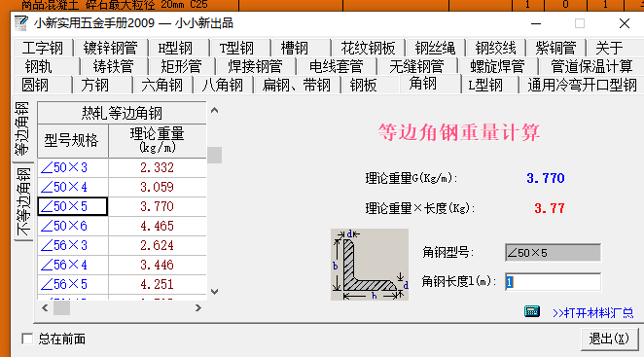The width and height of the screenshot is (644, 357).
Task: Switch to the 无缝钢管 tab
Action: [416, 66]
